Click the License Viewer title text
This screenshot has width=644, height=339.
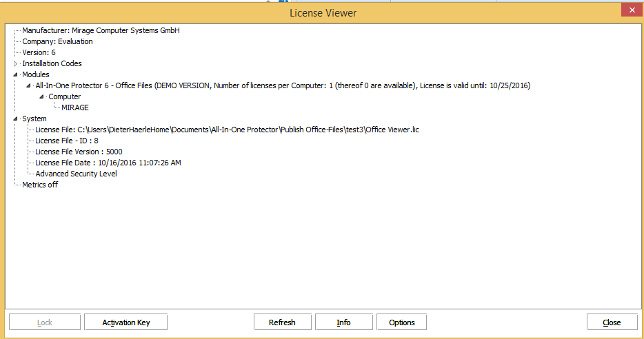pos(323,13)
